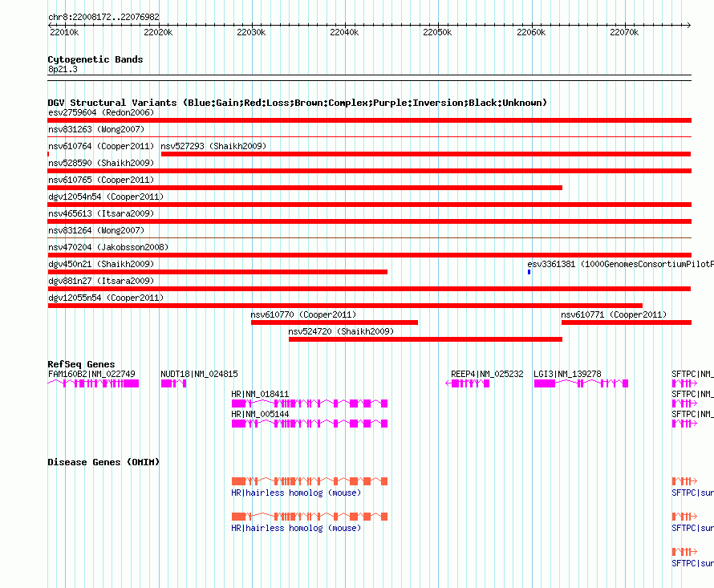Open the esv3361381 1000GenomesConsortium label
The image size is (714, 588).
click(620, 264)
